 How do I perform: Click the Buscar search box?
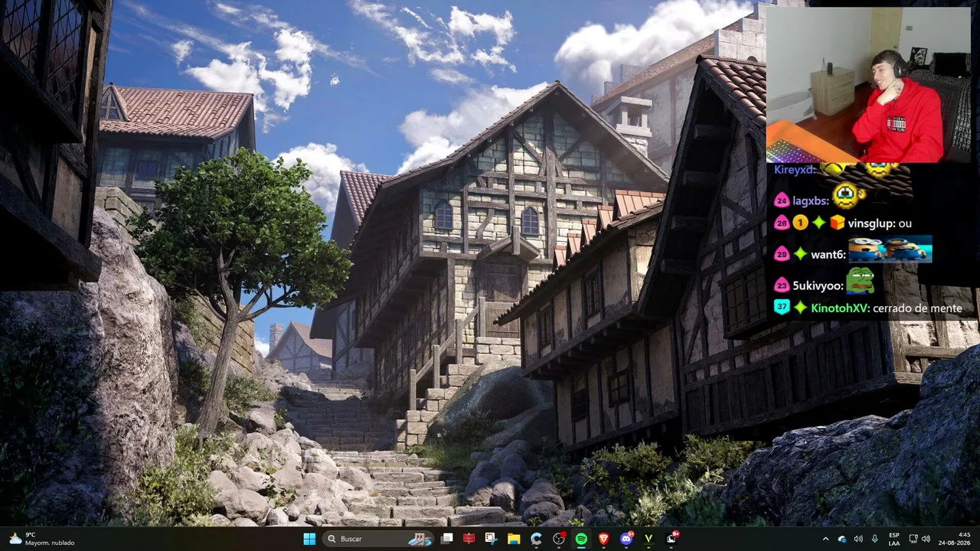click(x=379, y=539)
